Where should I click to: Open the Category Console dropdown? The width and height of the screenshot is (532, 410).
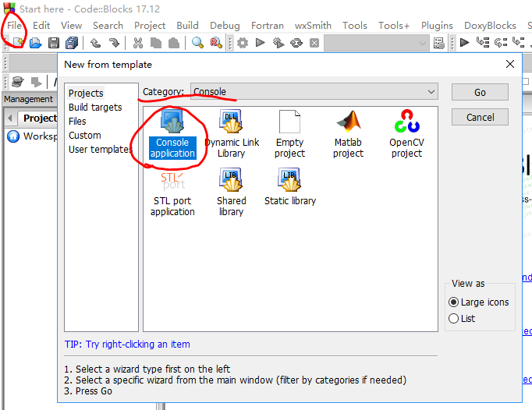pos(314,91)
